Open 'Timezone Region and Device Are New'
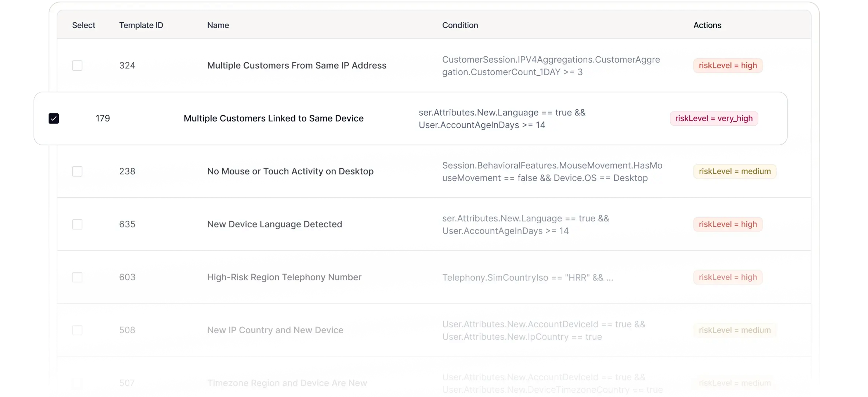This screenshot has height=397, width=868. point(287,383)
